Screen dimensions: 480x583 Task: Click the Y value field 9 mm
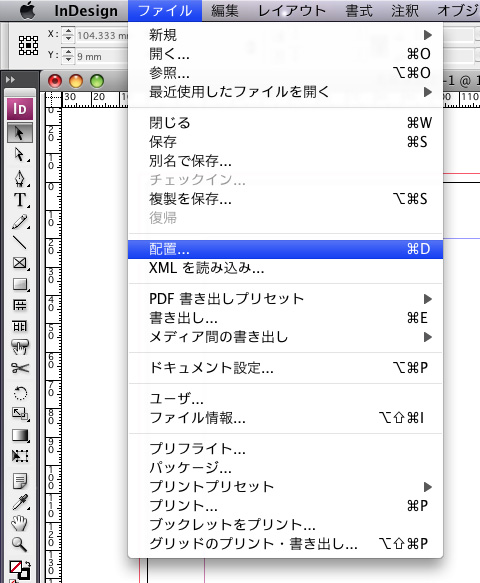pyautogui.click(x=102, y=57)
